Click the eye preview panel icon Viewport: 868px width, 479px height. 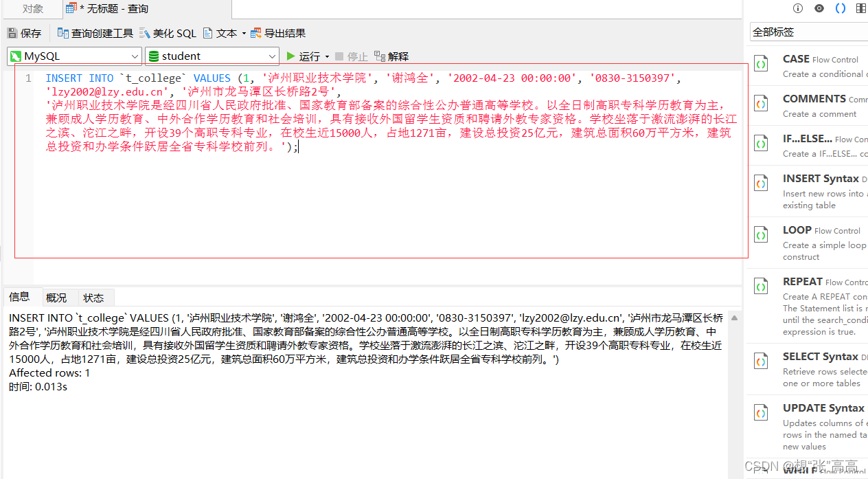tap(819, 8)
